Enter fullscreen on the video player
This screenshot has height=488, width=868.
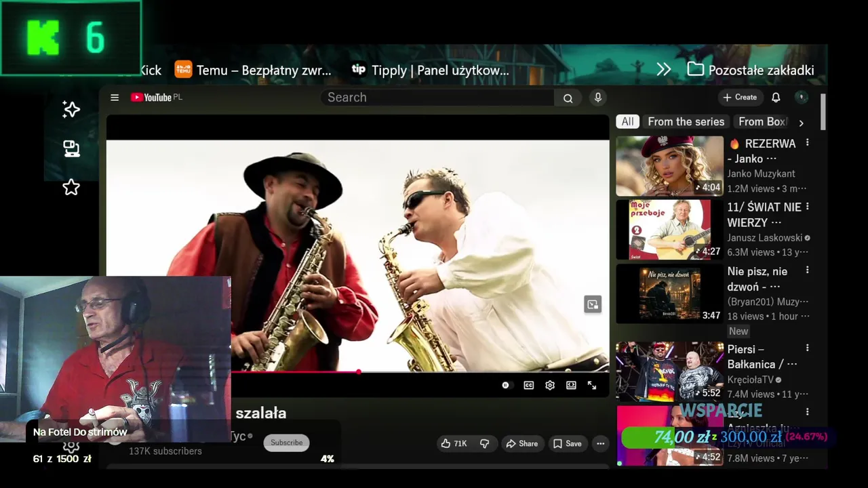coord(592,385)
